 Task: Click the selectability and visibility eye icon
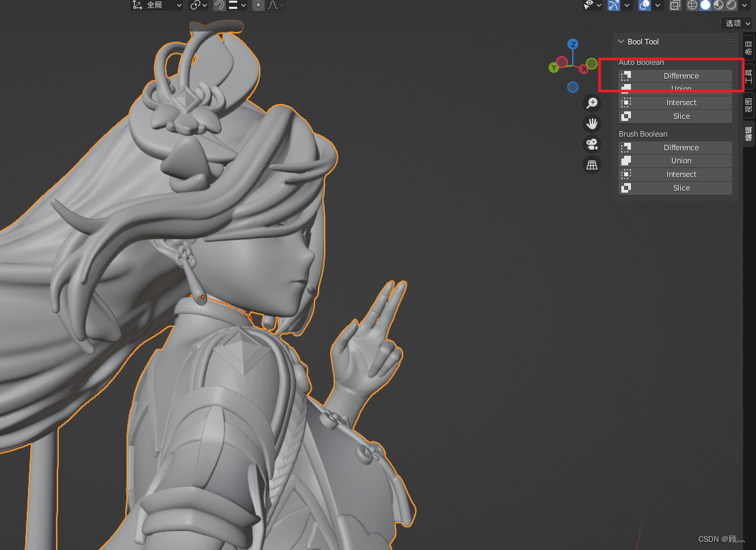pos(589,5)
